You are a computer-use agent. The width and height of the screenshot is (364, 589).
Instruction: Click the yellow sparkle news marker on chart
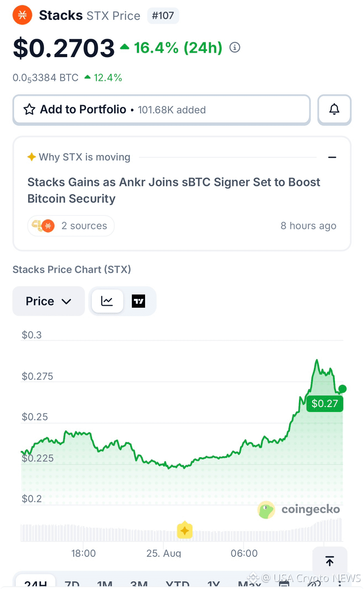click(x=185, y=531)
